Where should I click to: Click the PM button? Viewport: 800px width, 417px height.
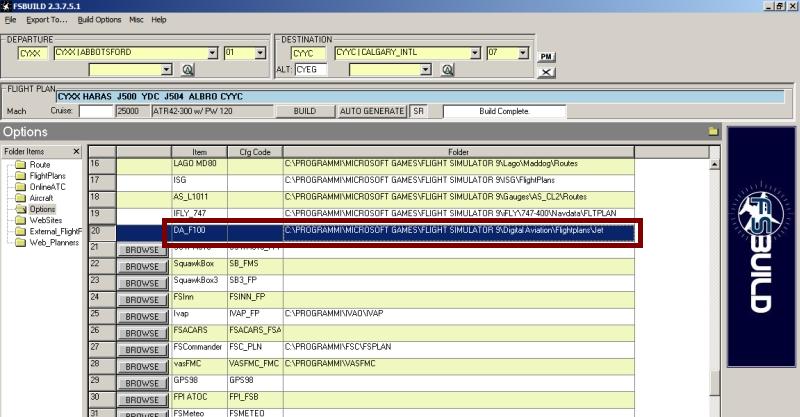pyautogui.click(x=546, y=57)
